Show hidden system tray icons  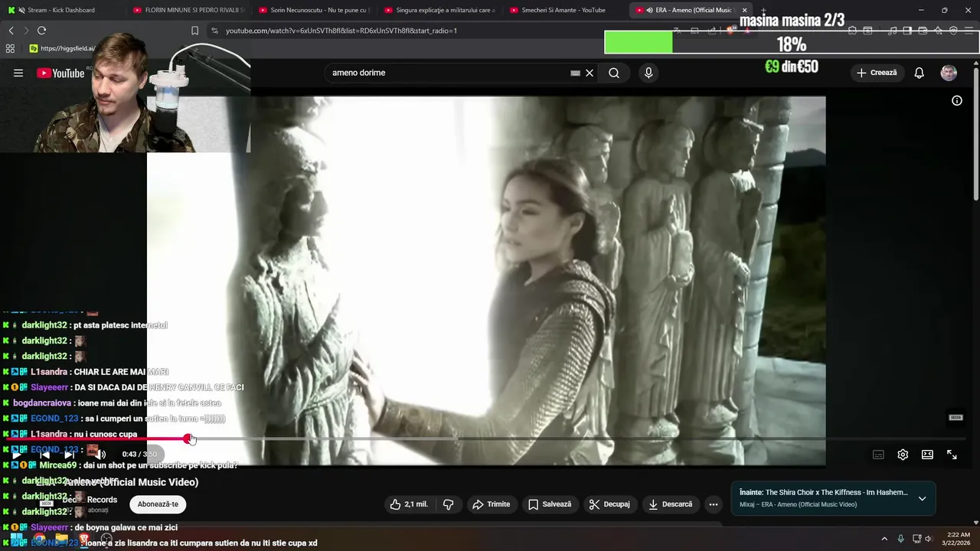coord(884,539)
